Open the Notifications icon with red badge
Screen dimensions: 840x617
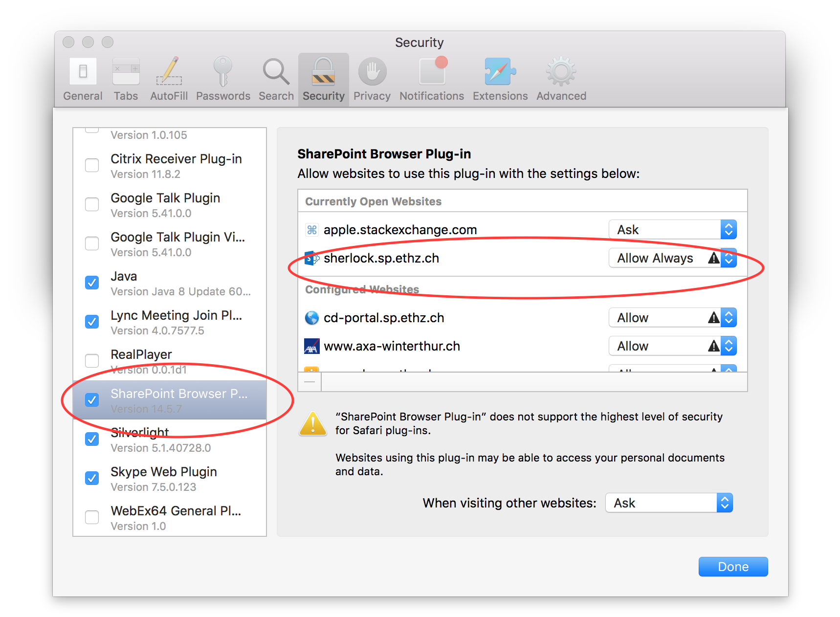pos(433,70)
